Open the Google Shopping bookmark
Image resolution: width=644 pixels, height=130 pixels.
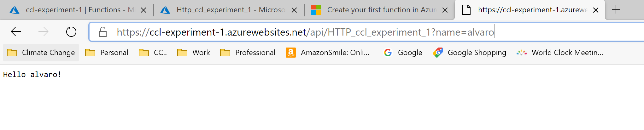pos(470,53)
